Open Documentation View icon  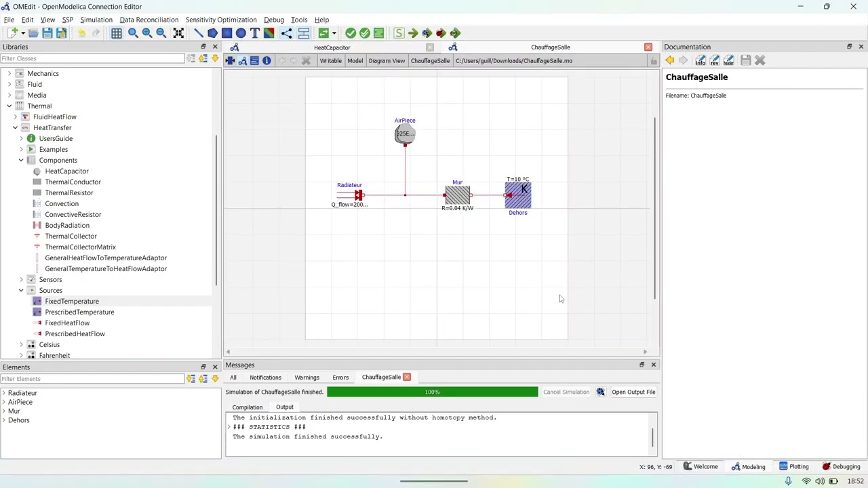[x=267, y=61]
